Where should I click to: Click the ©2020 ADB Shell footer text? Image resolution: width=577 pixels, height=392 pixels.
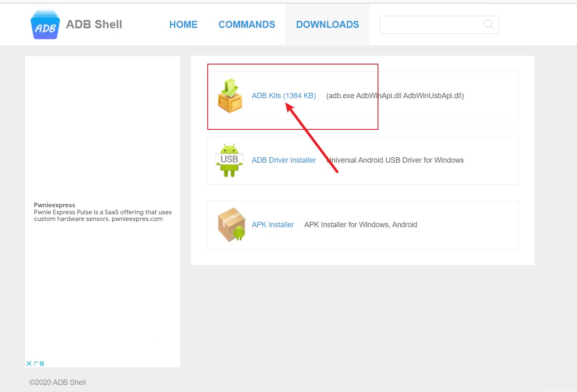pos(57,382)
